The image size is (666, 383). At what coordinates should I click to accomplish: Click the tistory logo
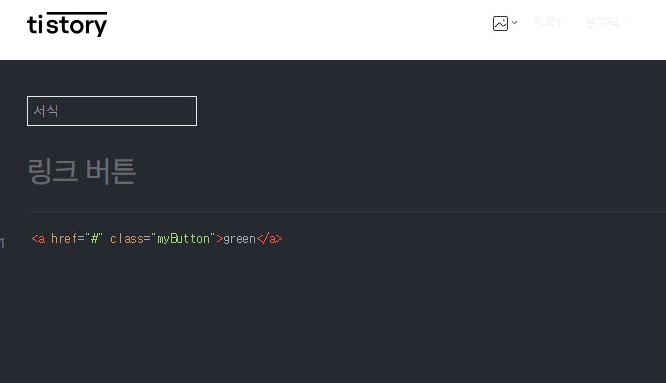(x=67, y=24)
